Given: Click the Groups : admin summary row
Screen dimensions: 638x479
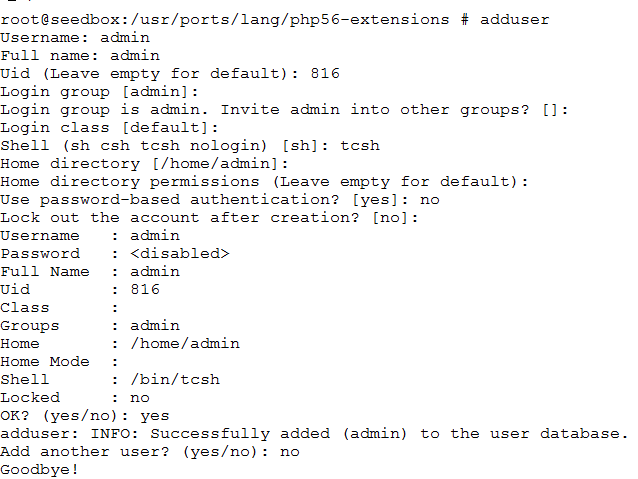Looking at the screenshot, I should (90, 326).
